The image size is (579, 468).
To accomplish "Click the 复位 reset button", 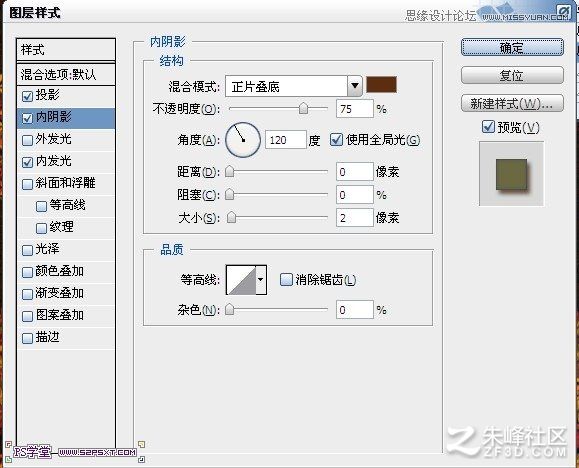I will 512,76.
